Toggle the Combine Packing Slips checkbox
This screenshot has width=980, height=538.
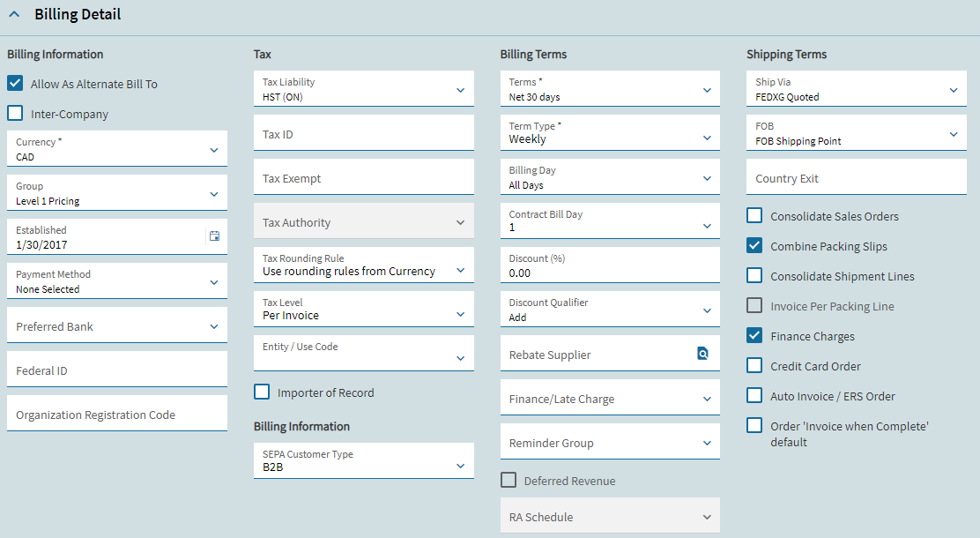click(x=754, y=246)
